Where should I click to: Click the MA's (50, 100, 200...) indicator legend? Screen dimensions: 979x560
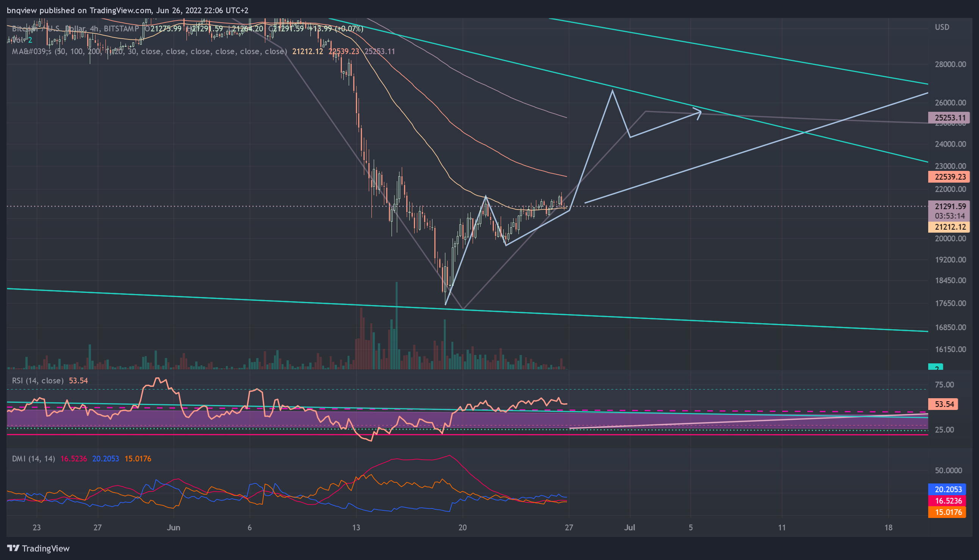(149, 52)
